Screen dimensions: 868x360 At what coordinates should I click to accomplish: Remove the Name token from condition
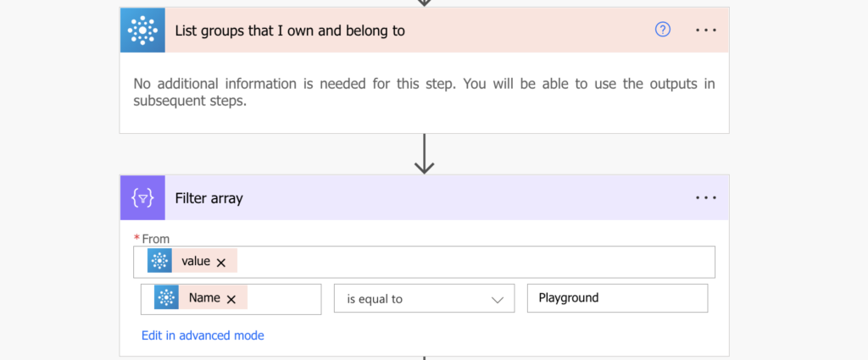click(x=231, y=299)
